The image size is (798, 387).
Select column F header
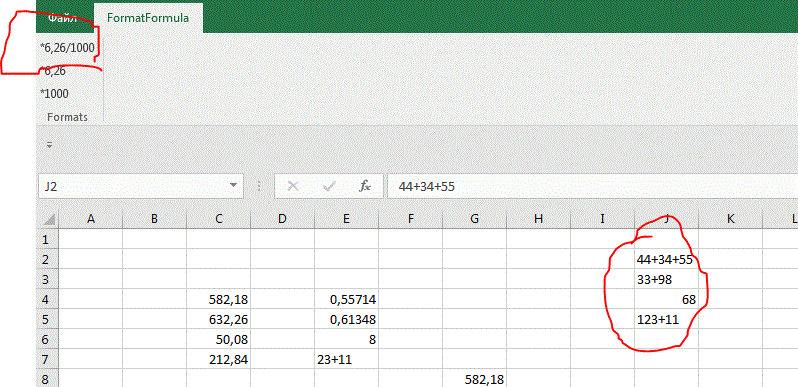click(x=411, y=219)
